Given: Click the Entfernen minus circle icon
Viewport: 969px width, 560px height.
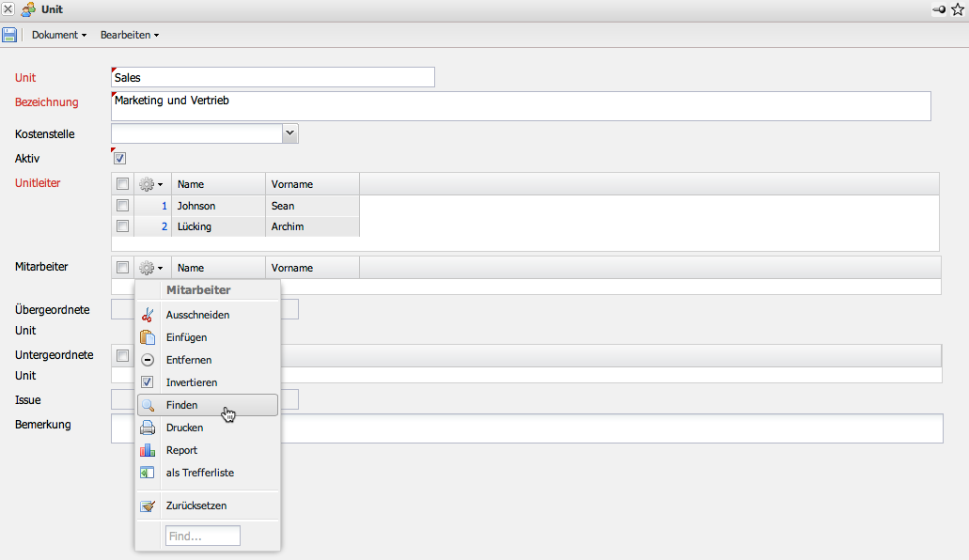Looking at the screenshot, I should (147, 360).
